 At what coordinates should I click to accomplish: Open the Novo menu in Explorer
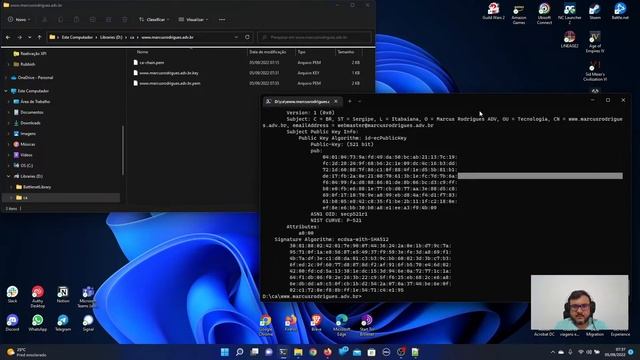19,20
